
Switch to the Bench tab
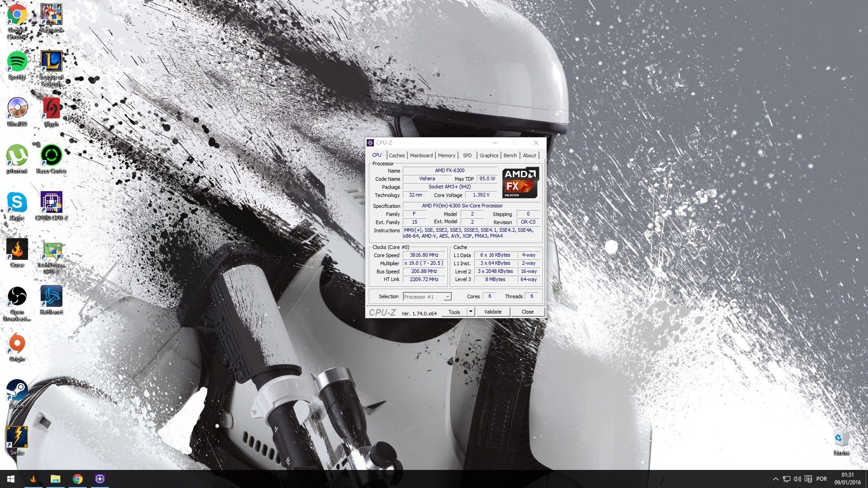[510, 155]
